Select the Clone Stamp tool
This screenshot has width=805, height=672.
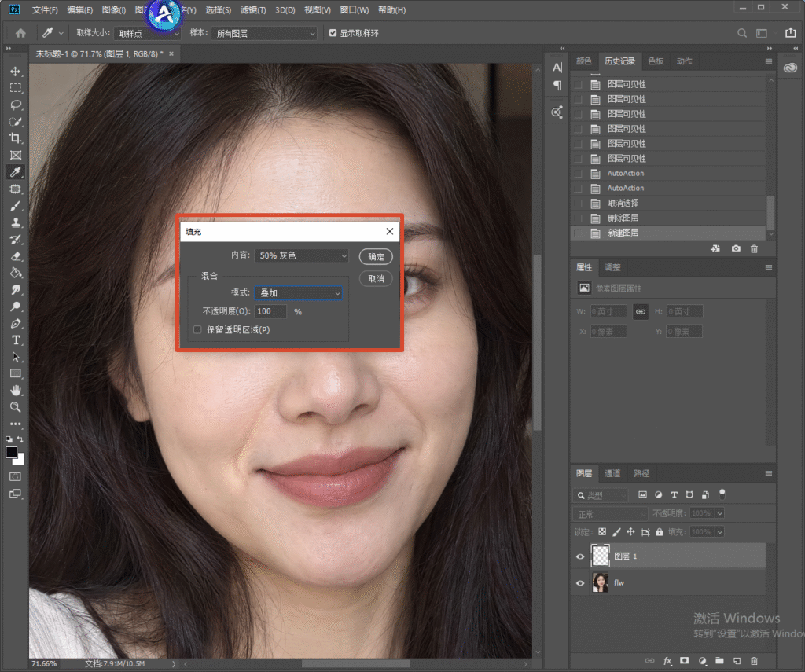[x=16, y=222]
